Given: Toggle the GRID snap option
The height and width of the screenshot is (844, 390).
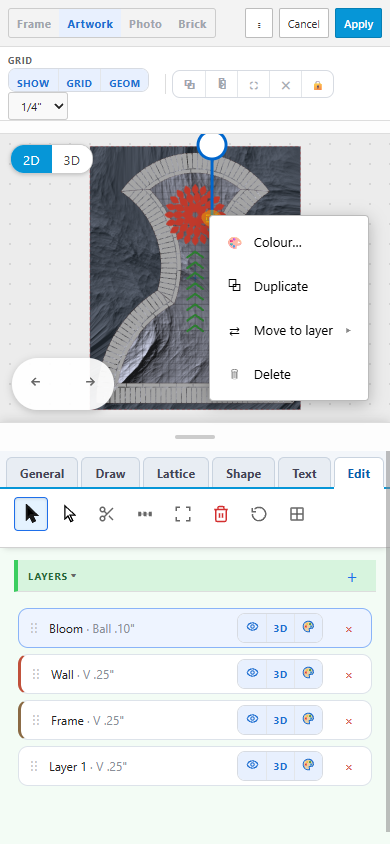Looking at the screenshot, I should 79,83.
